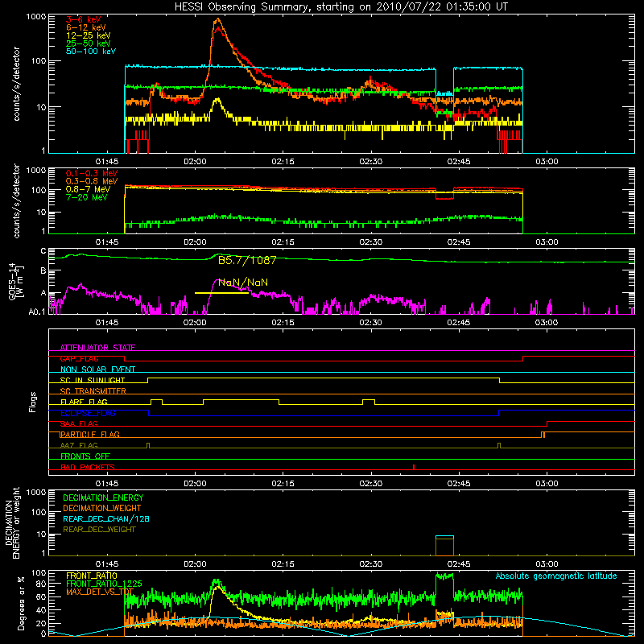Click the FRONT_RATIO legend entry

click(x=92, y=576)
